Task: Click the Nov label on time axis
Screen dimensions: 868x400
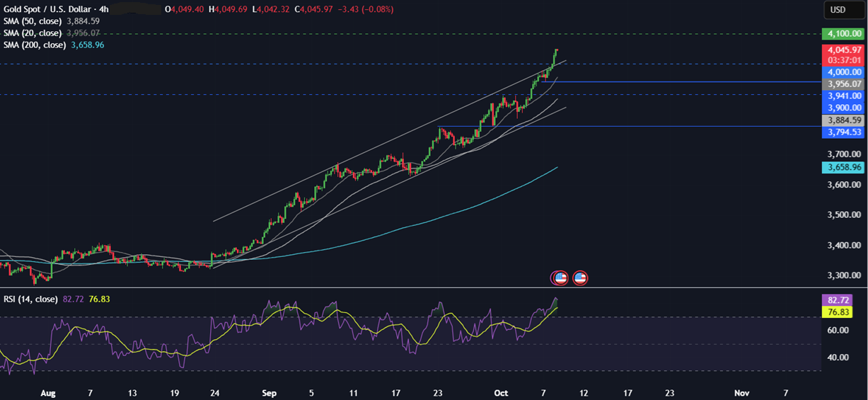Action: point(741,392)
